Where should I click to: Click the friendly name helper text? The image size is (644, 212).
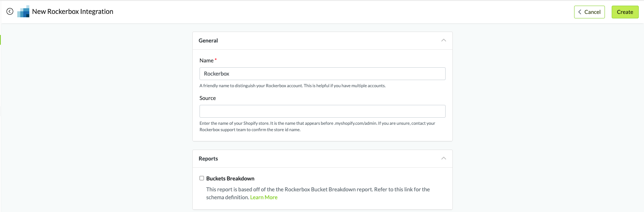292,86
